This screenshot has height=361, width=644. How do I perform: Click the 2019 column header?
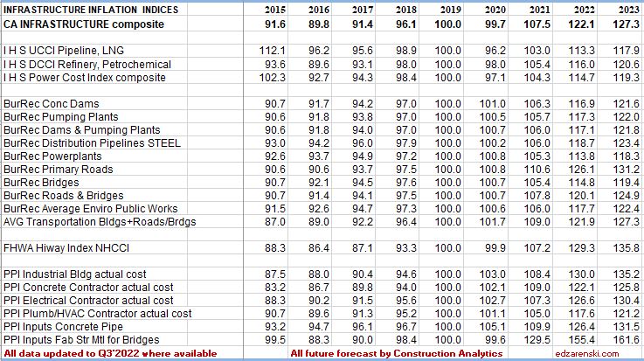448,9
